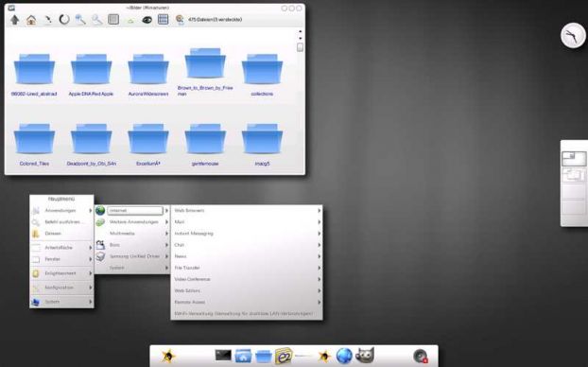This screenshot has width=588, height=367.
Task: Open the Remote Access category
Action: click(247, 302)
